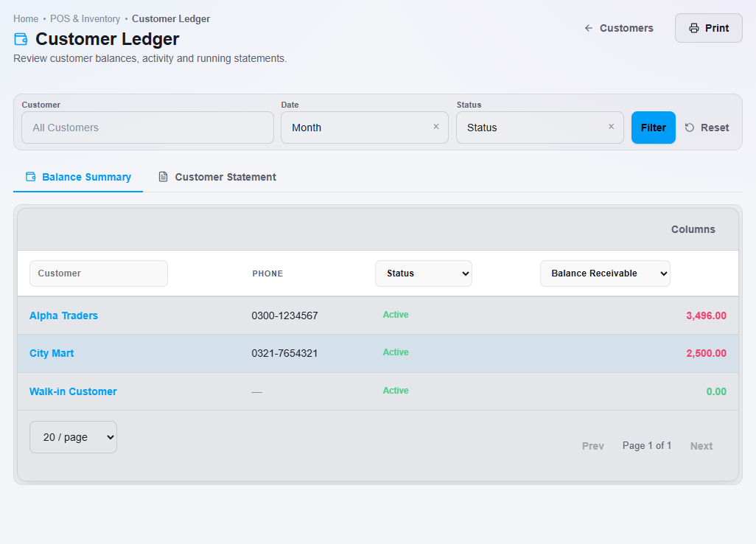
Task: Open the Status filter dropdown in filter bar
Action: click(x=539, y=128)
